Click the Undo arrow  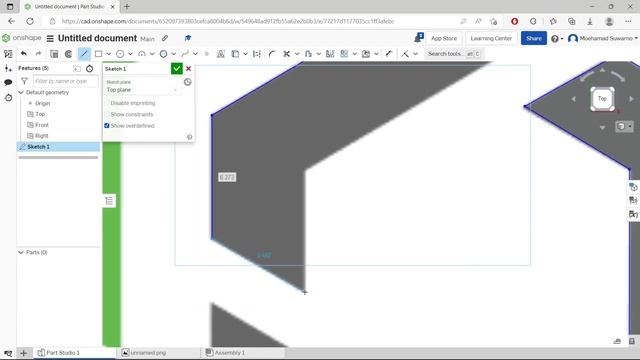24,53
